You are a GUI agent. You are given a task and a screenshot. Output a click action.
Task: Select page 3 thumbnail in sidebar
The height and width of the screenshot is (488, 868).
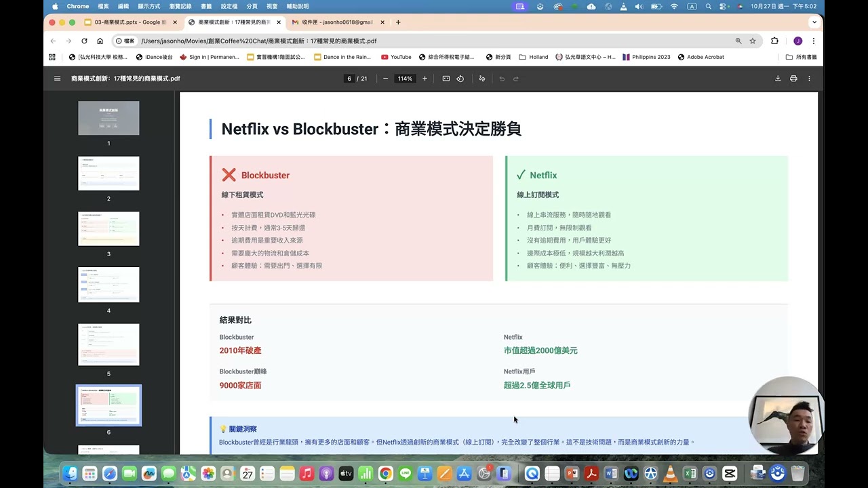point(108,228)
